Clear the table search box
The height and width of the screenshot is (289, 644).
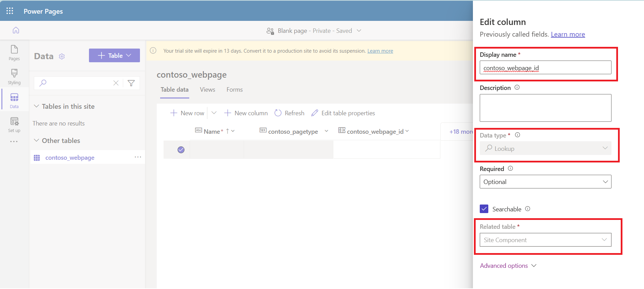(x=116, y=83)
